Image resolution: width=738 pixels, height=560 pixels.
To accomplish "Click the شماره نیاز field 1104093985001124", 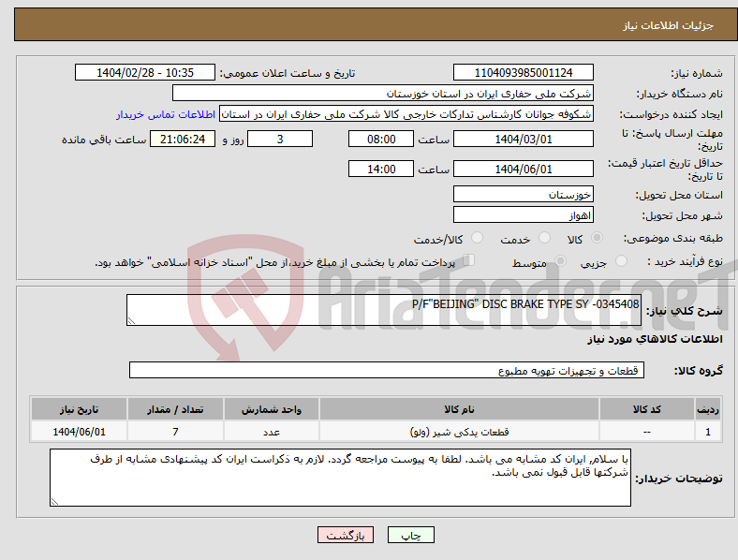I will [x=523, y=73].
